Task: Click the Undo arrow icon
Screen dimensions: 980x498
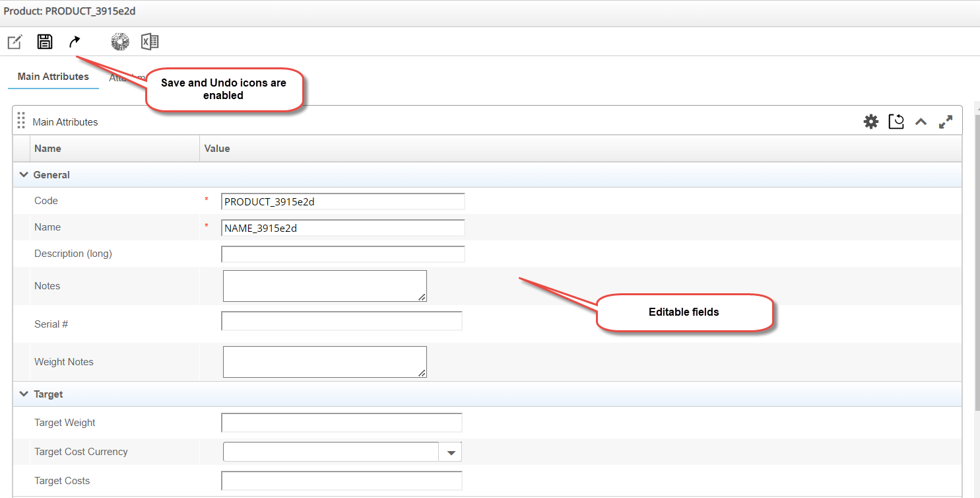Action: tap(75, 42)
